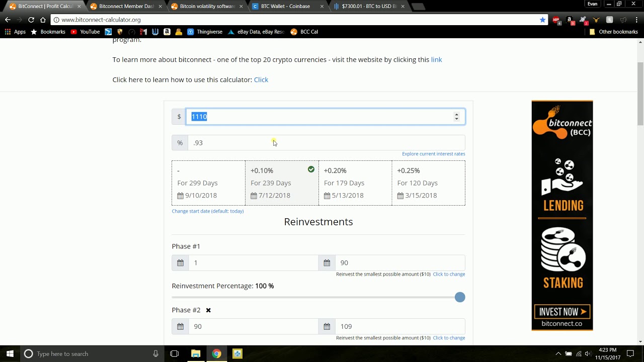Viewport: 644px width, 362px height.
Task: Open Task View on the taskbar
Action: coord(175,353)
